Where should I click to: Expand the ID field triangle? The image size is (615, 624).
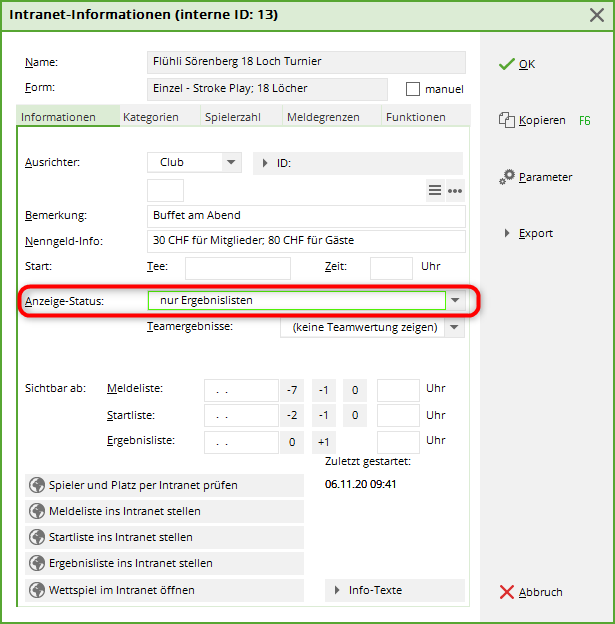click(x=265, y=163)
